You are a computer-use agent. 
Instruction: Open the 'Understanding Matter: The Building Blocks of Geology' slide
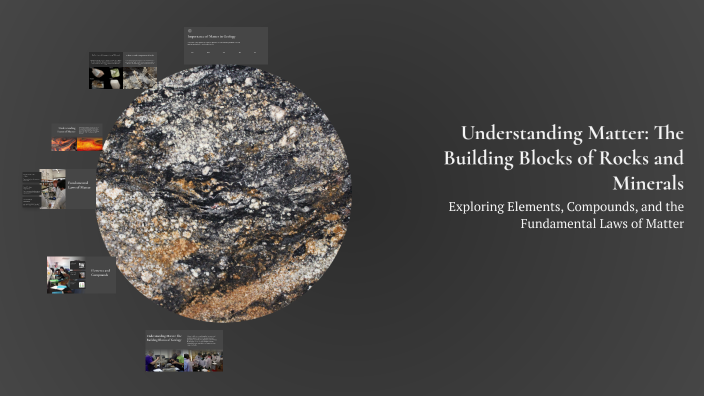click(184, 351)
